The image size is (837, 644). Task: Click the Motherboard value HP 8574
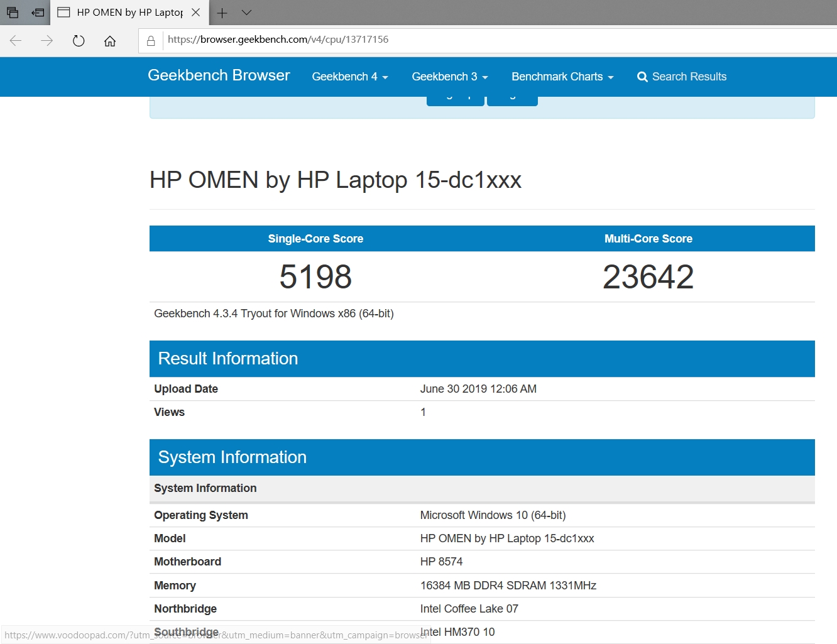click(x=441, y=562)
